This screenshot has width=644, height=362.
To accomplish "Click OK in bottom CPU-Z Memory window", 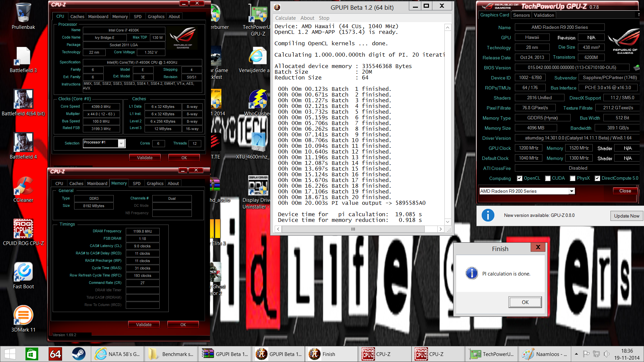I will point(183,324).
